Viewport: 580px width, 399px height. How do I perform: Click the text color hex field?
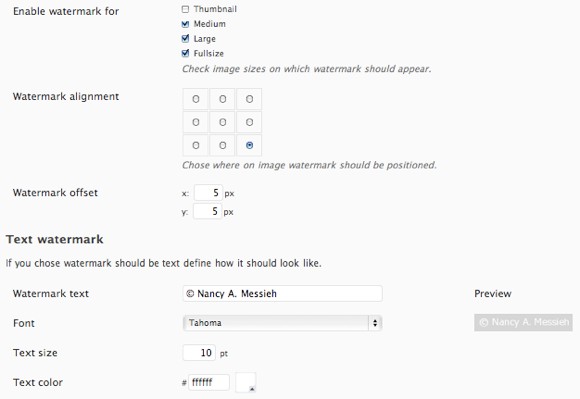pos(209,382)
